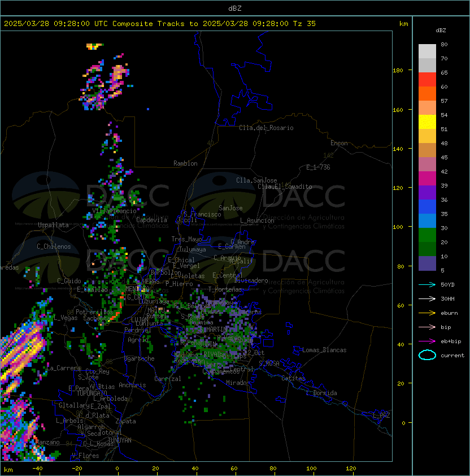Click the 57 value on the dBZ scale
The height and width of the screenshot is (476, 470).
point(444,101)
